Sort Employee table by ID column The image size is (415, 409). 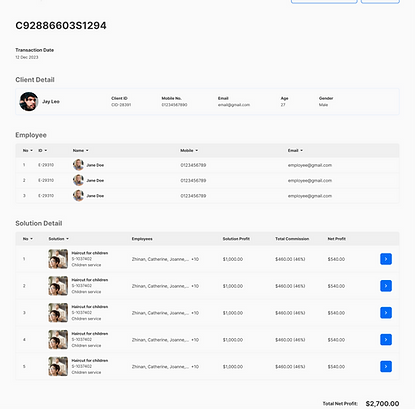click(x=42, y=151)
